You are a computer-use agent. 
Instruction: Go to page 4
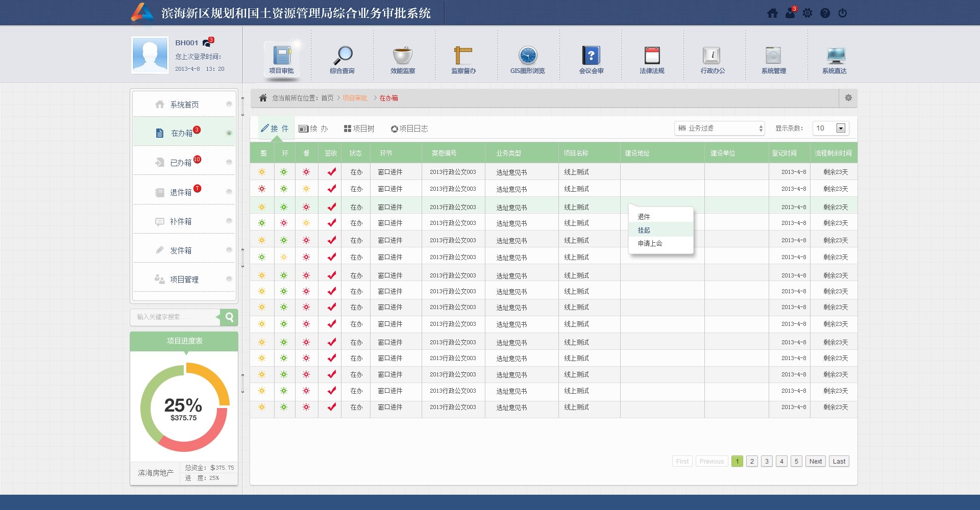coord(781,462)
